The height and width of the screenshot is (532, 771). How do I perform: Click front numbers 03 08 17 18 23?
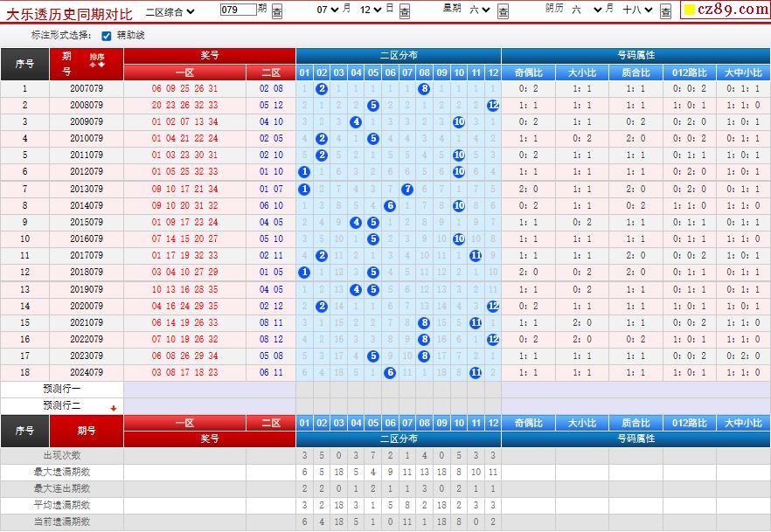(x=185, y=373)
